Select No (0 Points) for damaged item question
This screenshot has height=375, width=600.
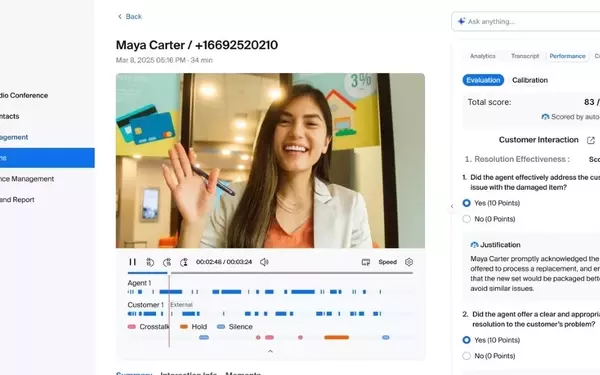point(466,219)
